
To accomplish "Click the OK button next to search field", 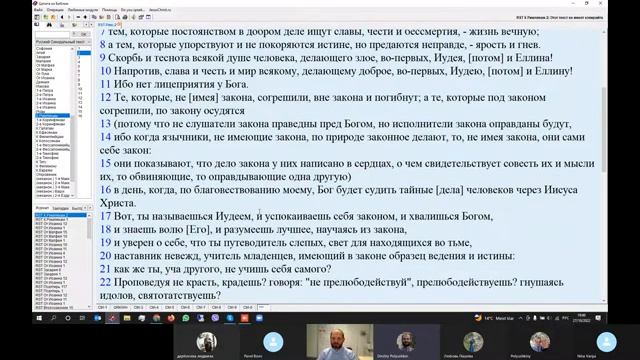I will [84, 34].
